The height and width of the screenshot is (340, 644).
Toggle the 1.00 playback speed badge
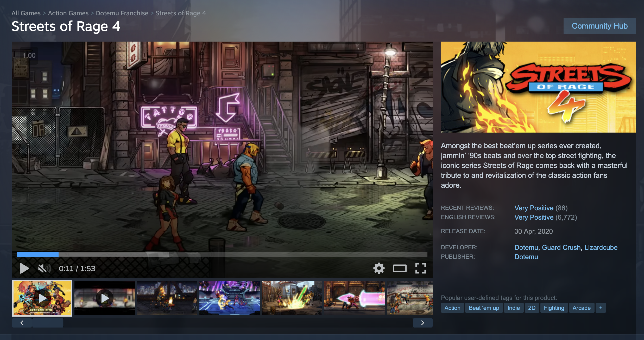coord(29,55)
